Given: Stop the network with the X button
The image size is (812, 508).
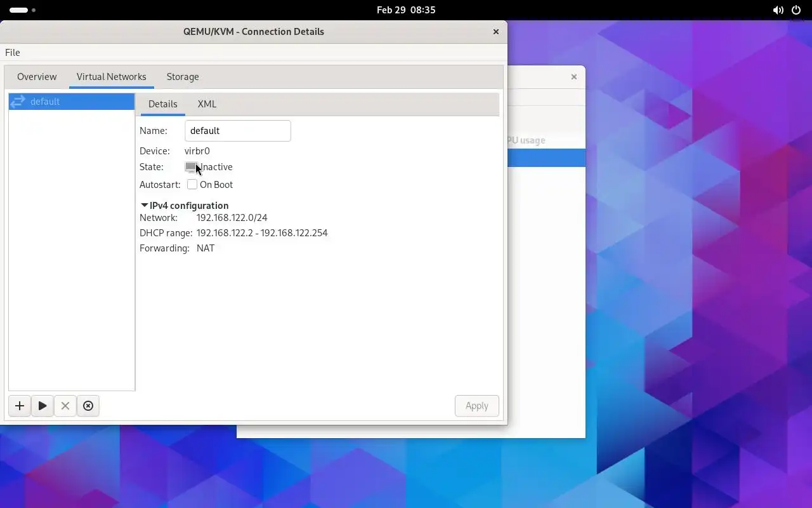Looking at the screenshot, I should tap(65, 406).
